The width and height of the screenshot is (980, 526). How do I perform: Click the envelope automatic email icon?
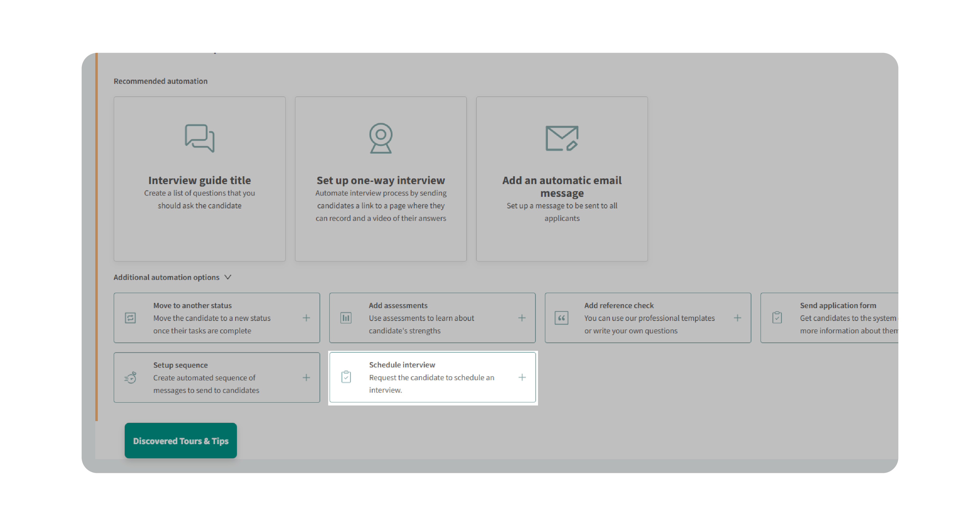[x=562, y=138]
